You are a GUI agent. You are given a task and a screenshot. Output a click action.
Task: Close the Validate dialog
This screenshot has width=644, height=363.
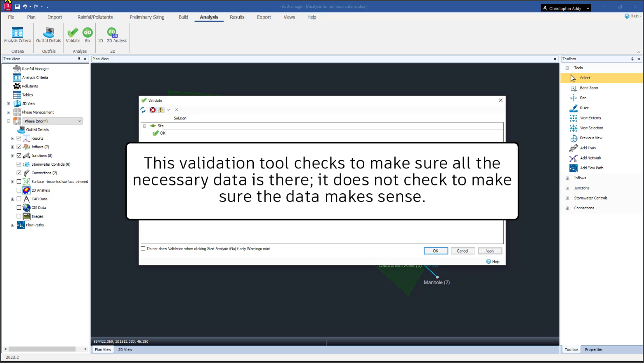pyautogui.click(x=500, y=100)
